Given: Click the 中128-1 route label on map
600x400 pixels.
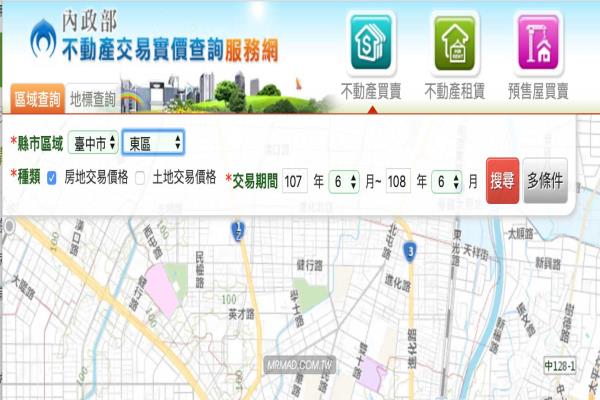Looking at the screenshot, I should [x=560, y=366].
